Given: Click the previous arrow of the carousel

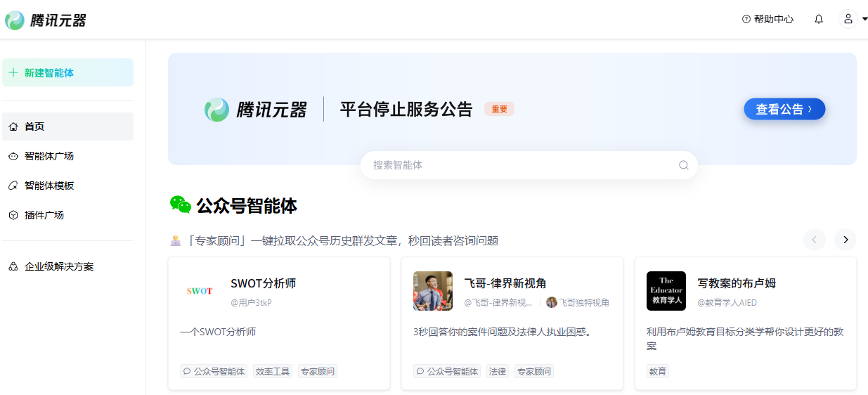Looking at the screenshot, I should click(x=815, y=240).
